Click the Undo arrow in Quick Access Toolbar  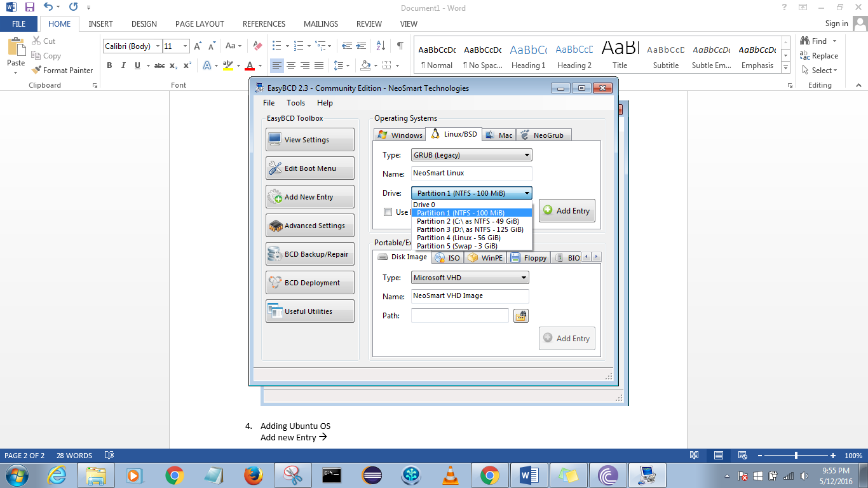click(x=48, y=8)
